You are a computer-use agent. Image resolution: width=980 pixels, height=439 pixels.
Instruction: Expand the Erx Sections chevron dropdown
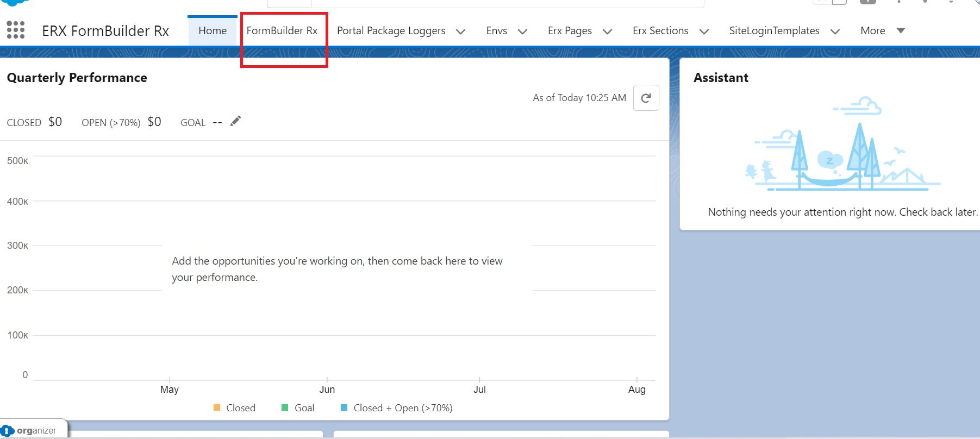tap(704, 32)
